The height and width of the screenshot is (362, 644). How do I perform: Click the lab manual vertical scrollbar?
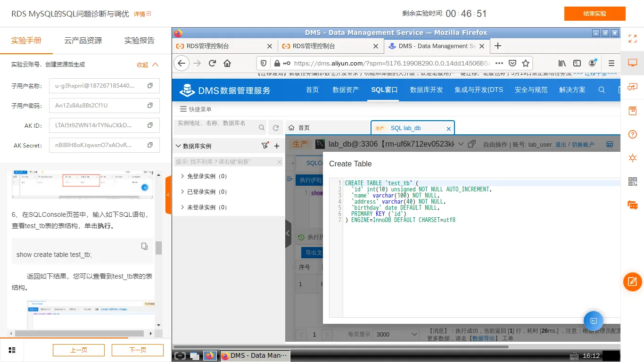pos(158,247)
